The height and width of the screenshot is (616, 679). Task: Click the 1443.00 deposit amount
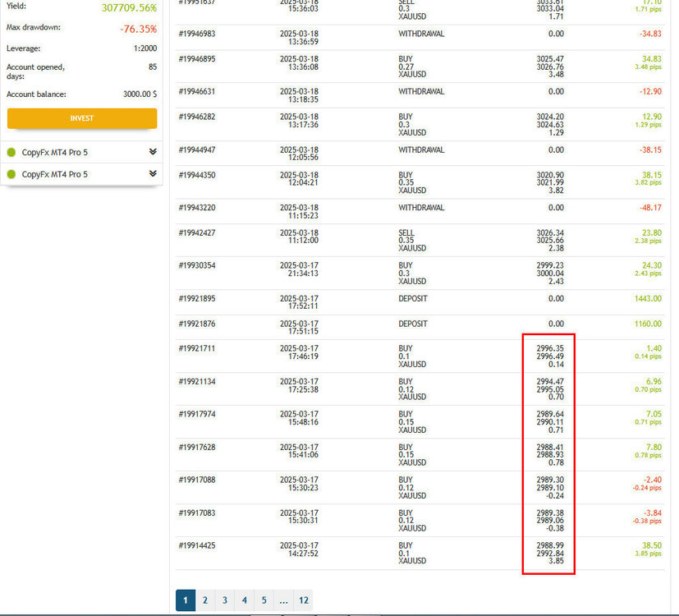(648, 298)
